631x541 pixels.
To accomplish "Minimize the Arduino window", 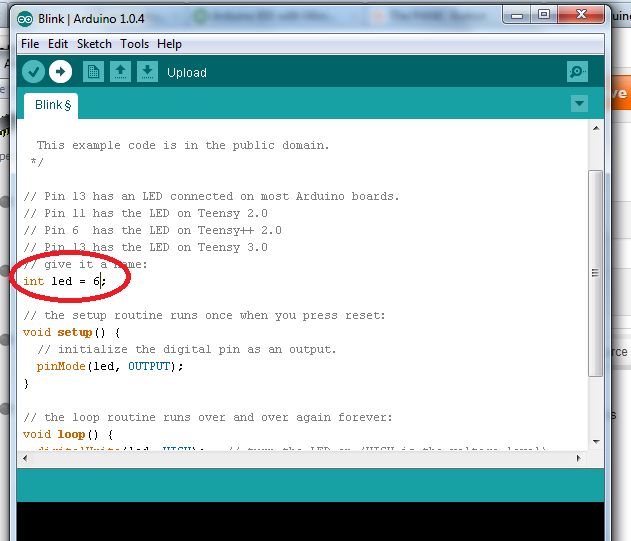I will tap(517, 15).
